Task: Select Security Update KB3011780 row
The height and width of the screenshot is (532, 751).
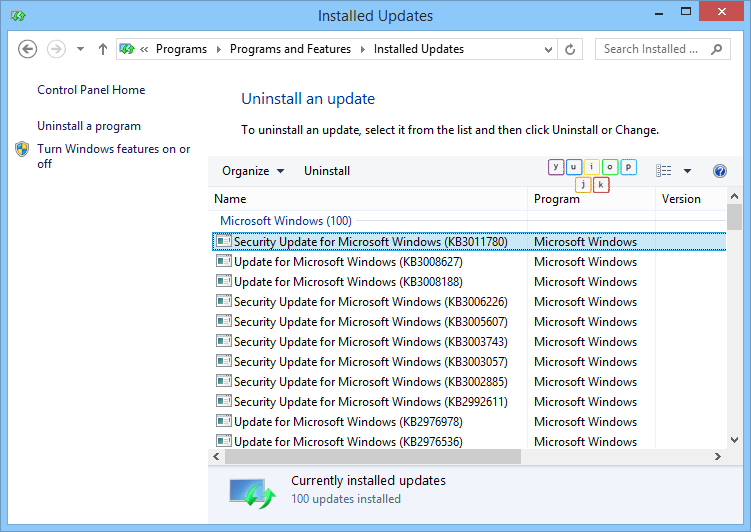Action: (x=469, y=242)
